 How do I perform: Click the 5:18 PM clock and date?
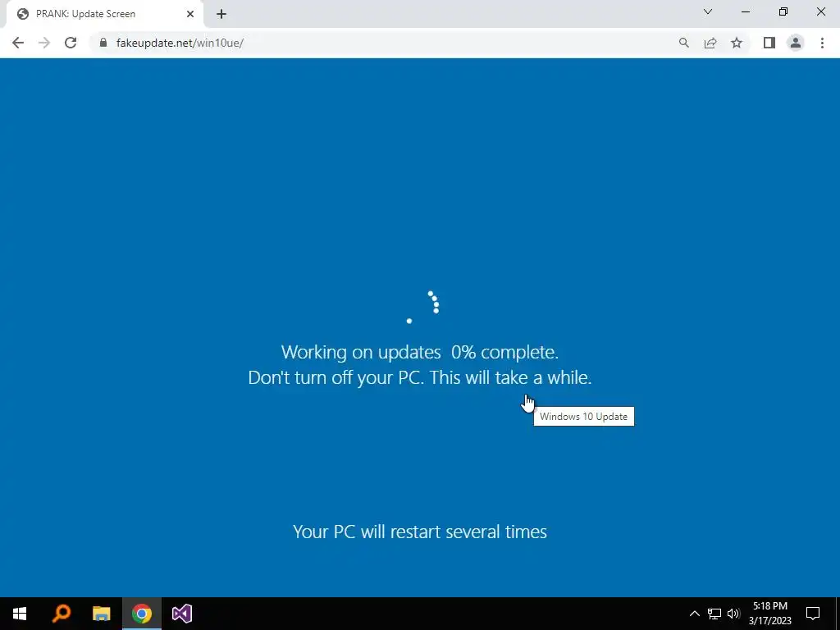(x=769, y=614)
